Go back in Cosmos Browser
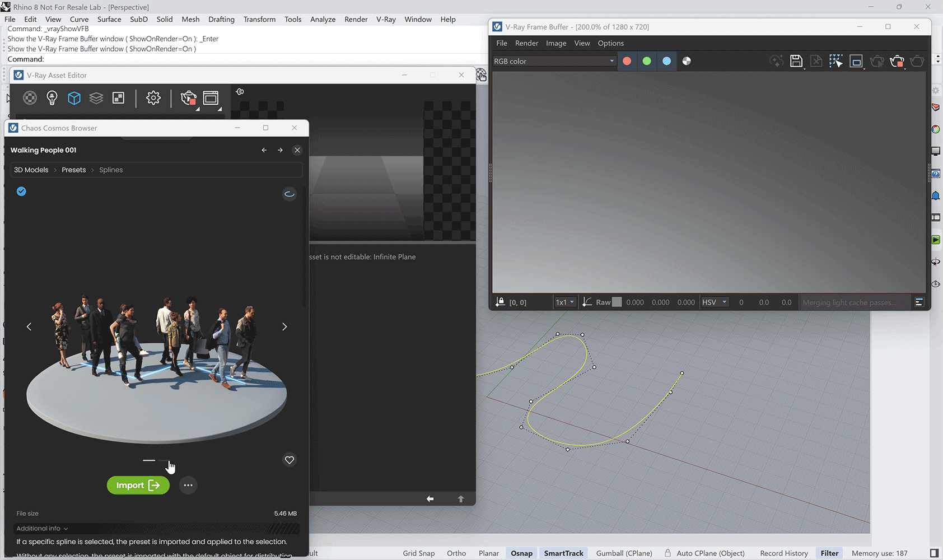Viewport: 943px width, 560px height. point(264,150)
